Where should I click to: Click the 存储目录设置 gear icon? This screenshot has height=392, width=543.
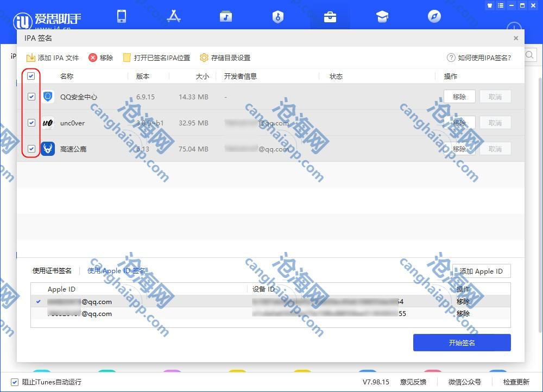204,58
